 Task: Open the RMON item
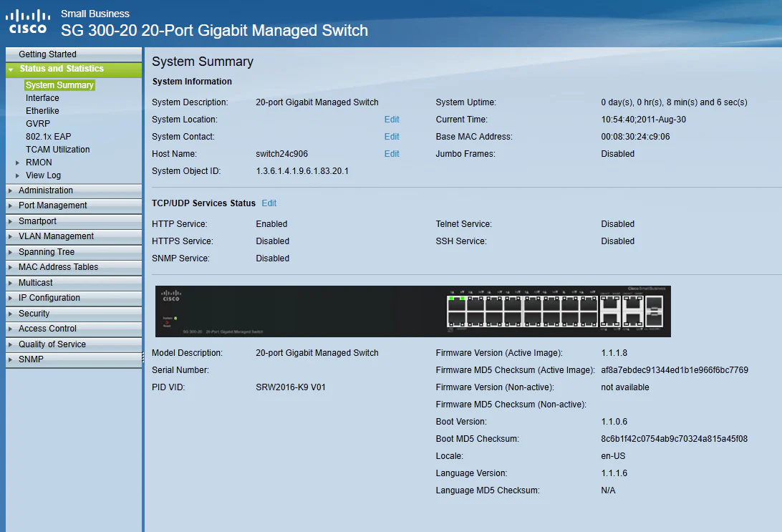point(39,163)
